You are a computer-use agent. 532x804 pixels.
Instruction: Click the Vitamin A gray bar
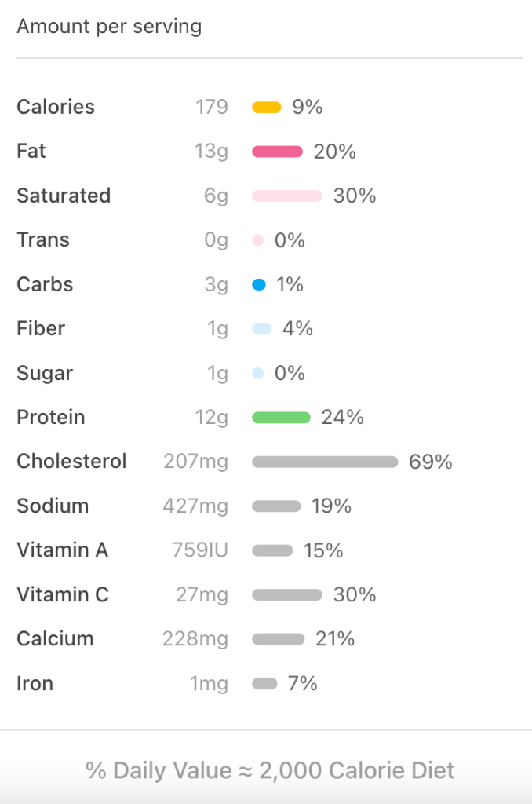[x=272, y=550]
